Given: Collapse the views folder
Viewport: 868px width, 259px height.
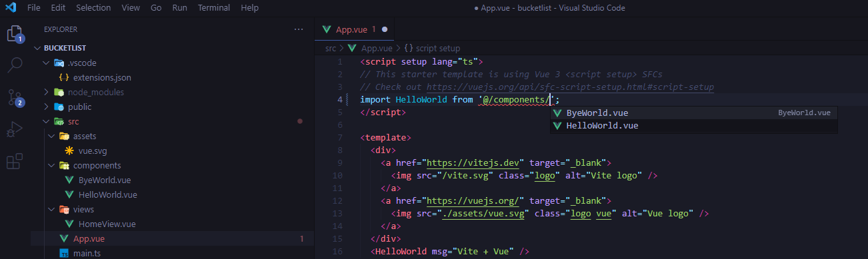Looking at the screenshot, I should click(52, 209).
